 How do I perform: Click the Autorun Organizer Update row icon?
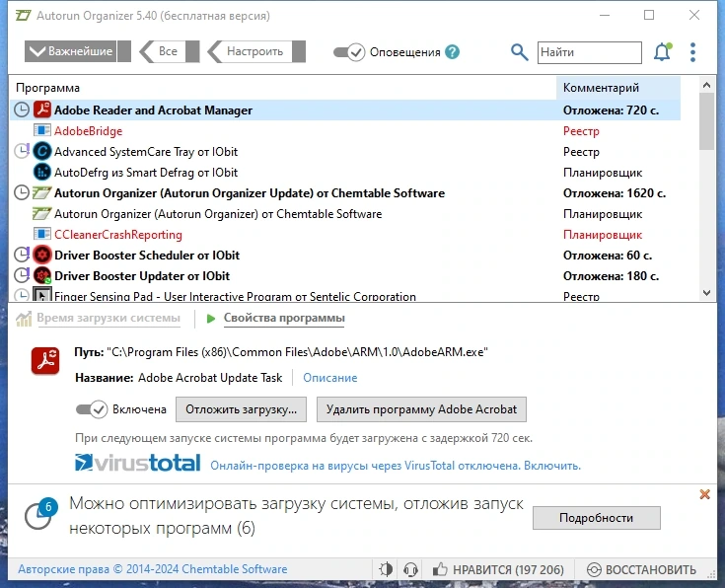pyautogui.click(x=42, y=193)
